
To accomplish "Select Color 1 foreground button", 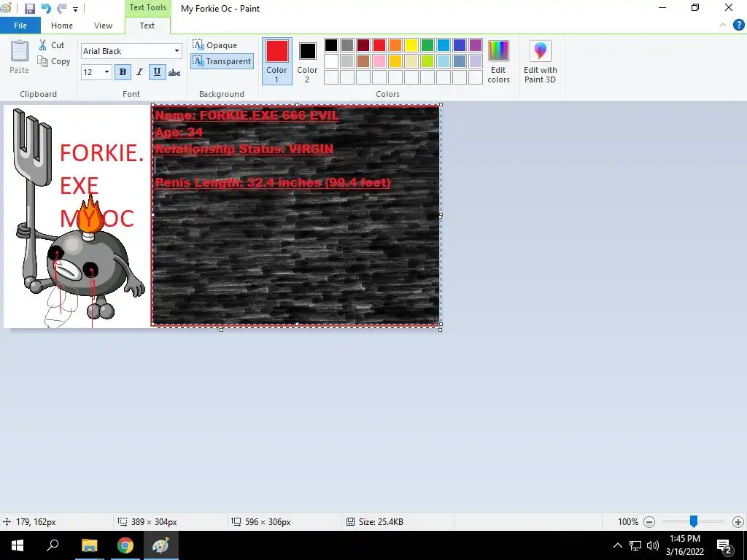I will 276,61.
